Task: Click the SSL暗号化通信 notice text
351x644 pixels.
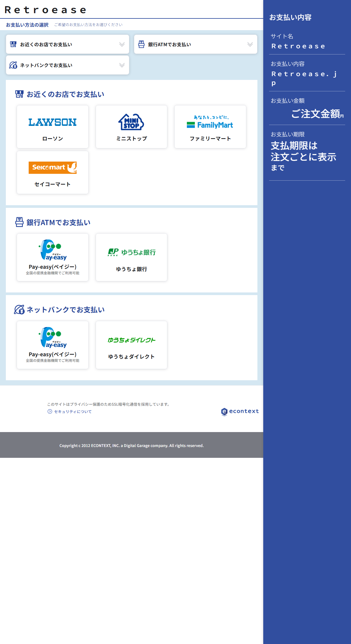Action: click(109, 404)
